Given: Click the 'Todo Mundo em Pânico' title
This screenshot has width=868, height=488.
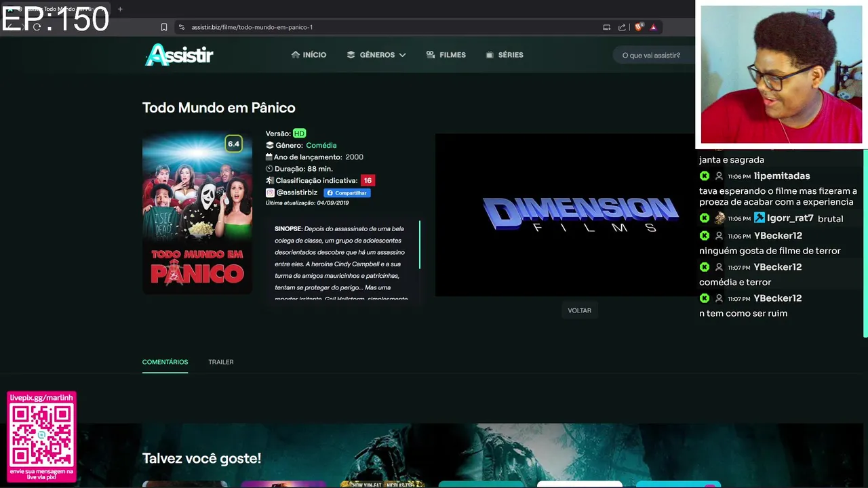Looking at the screenshot, I should pos(218,108).
